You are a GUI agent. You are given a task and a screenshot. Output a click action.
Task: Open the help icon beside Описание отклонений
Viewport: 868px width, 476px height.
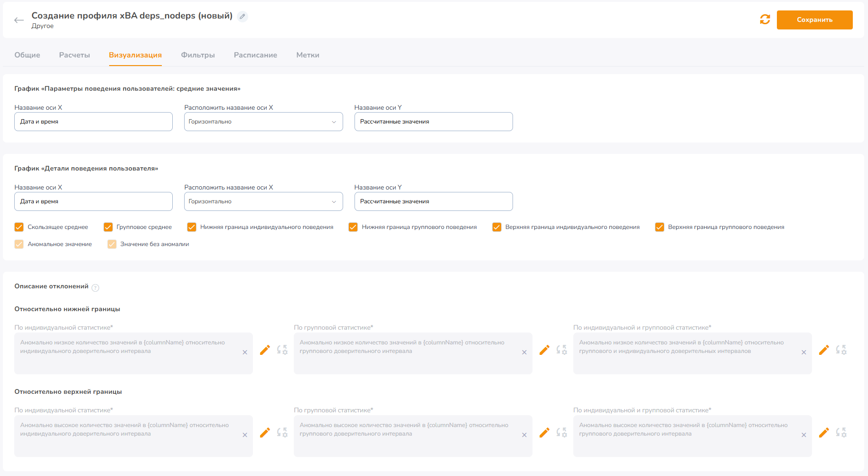point(95,287)
